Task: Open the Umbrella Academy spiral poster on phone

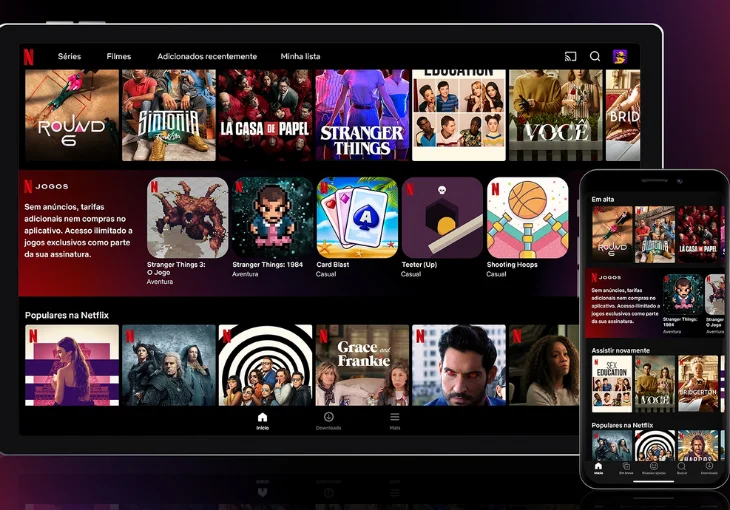Action: [655, 445]
